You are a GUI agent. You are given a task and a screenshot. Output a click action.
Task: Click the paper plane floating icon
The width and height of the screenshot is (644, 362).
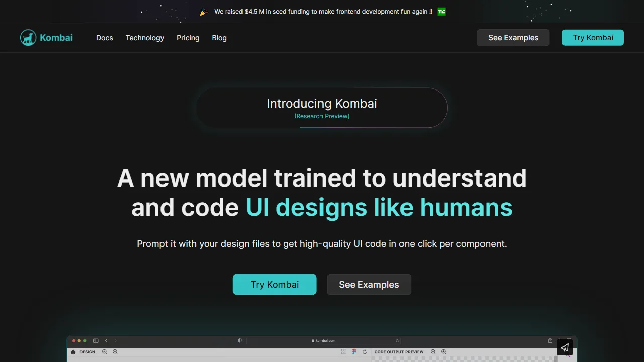pos(565,347)
